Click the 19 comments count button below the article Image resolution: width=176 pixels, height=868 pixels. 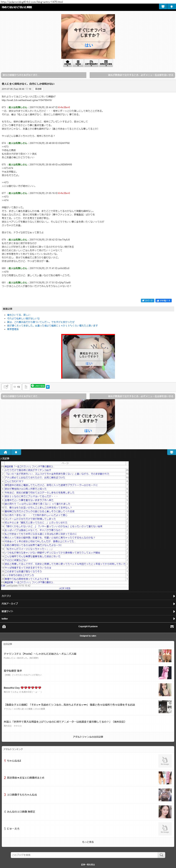click(x=16, y=387)
